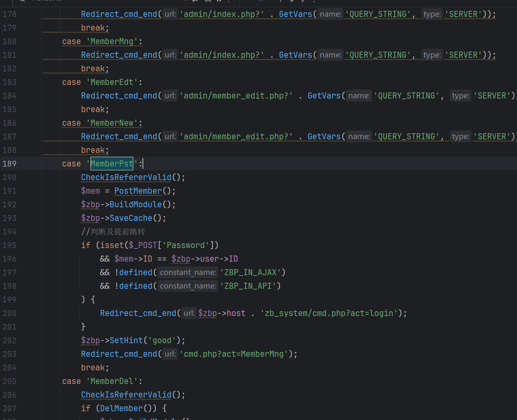Click the break statement on line 204
Viewport: 517px width, 420px height.
click(x=95, y=368)
